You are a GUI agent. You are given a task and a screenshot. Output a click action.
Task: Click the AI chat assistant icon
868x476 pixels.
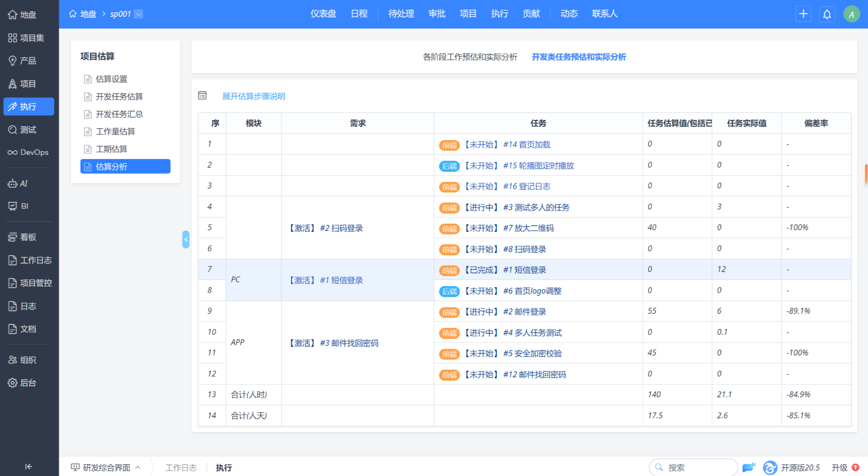click(x=748, y=467)
